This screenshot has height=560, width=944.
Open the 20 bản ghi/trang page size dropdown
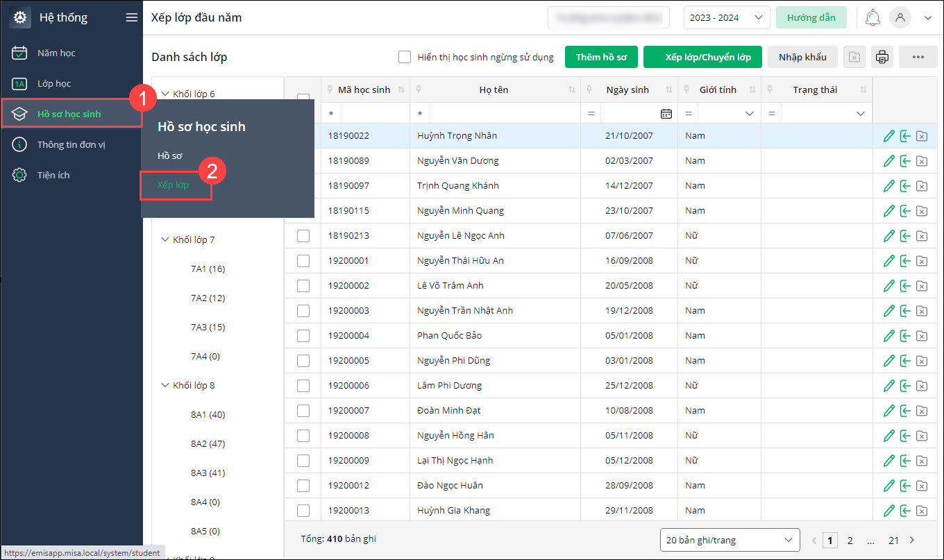[x=730, y=540]
